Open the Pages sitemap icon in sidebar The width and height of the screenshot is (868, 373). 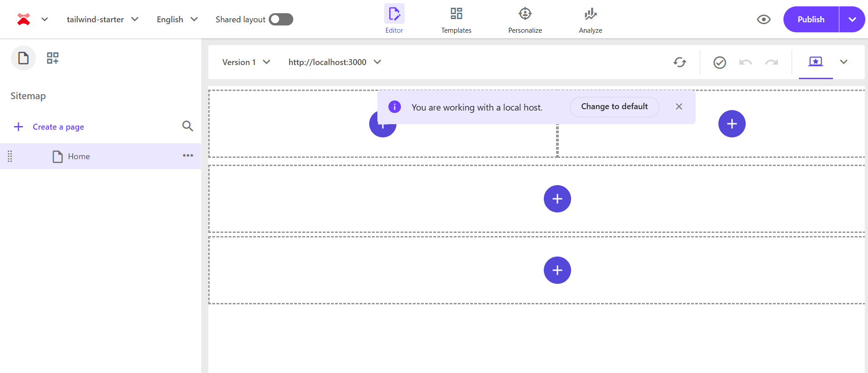(23, 58)
